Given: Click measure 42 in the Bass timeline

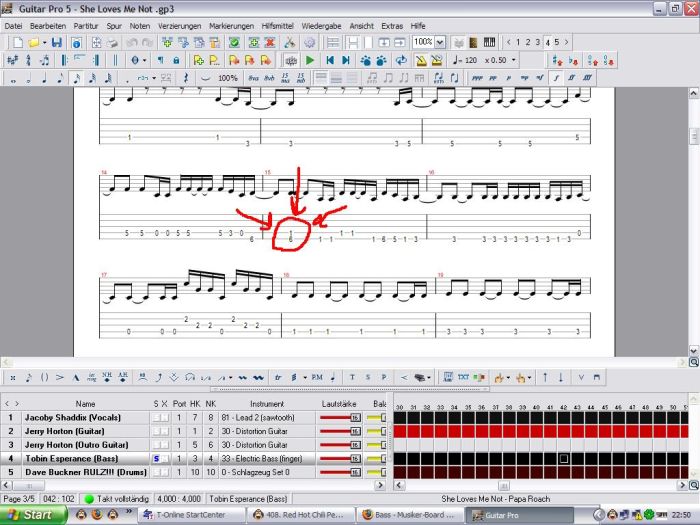Looking at the screenshot, I should click(x=564, y=459).
